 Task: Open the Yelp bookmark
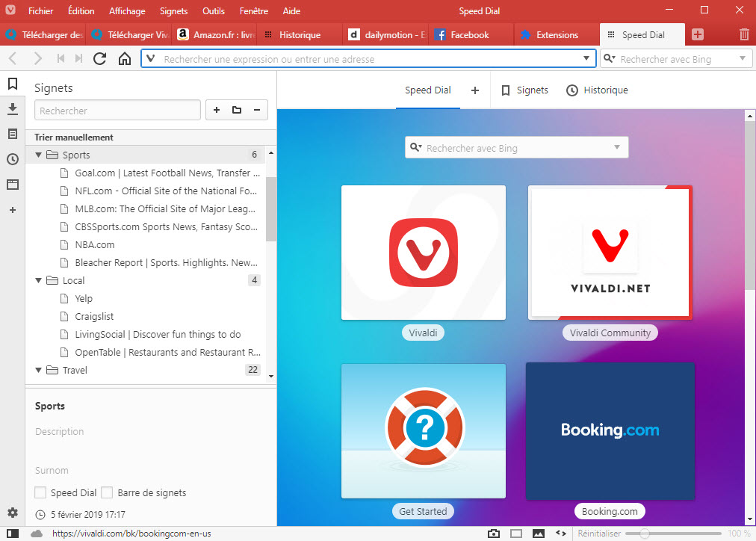tap(84, 298)
